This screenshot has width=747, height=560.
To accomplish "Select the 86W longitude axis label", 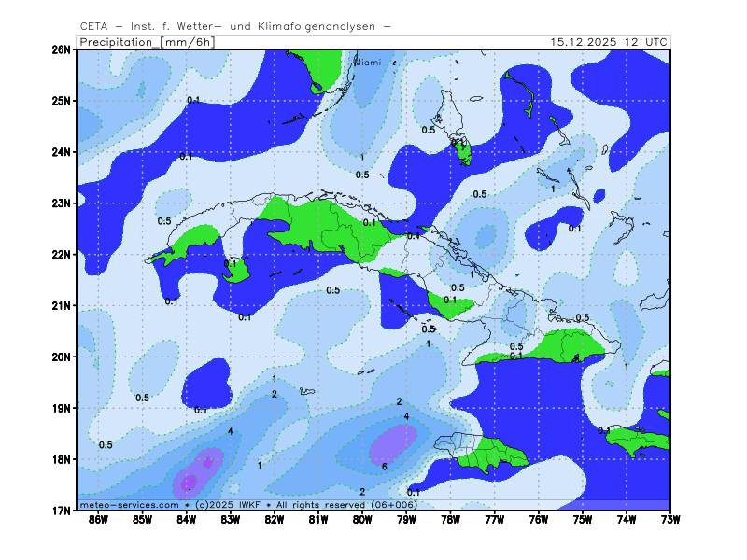I will pyautogui.click(x=98, y=520).
